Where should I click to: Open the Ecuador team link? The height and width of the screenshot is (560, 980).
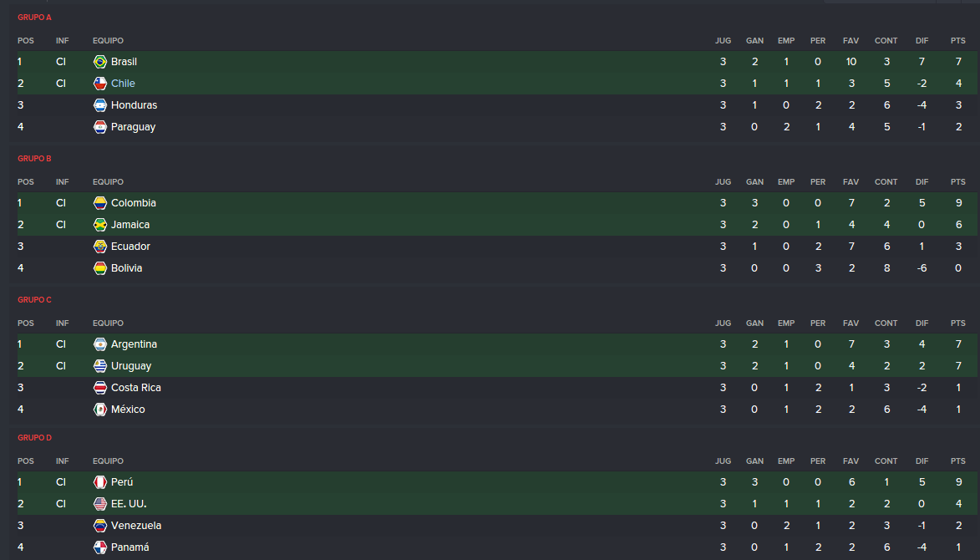130,247
